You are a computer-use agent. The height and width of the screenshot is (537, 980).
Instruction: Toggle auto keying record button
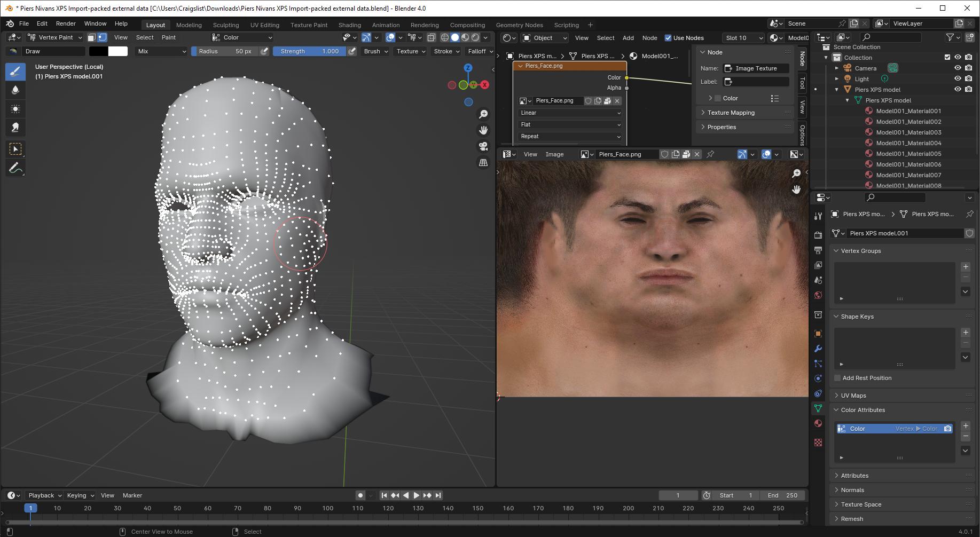click(x=360, y=495)
